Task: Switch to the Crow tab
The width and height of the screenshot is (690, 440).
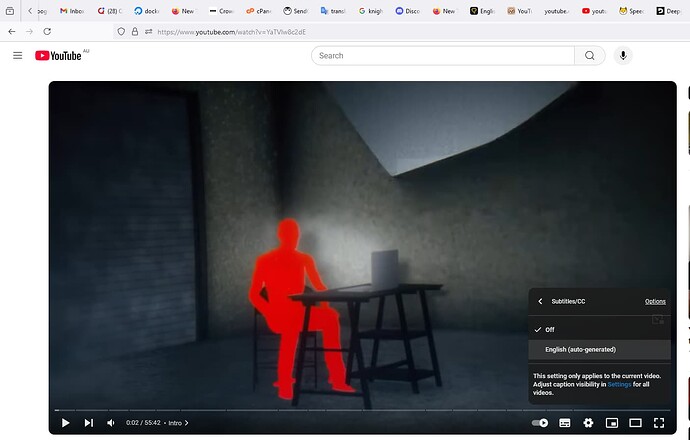Action: [222, 11]
